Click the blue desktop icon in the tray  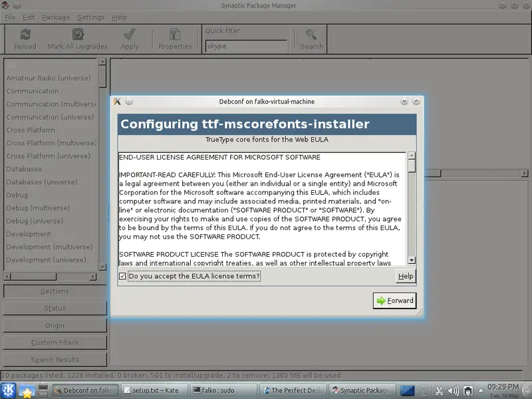click(407, 391)
